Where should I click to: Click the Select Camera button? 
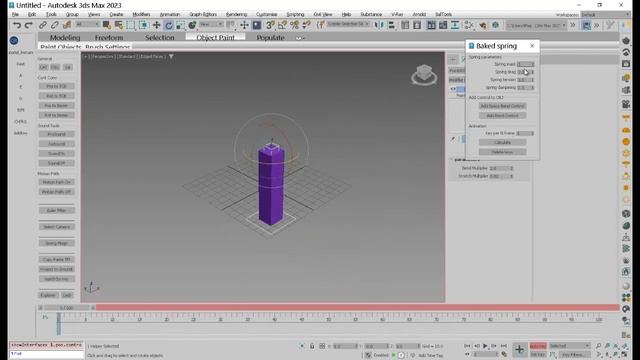click(56, 227)
